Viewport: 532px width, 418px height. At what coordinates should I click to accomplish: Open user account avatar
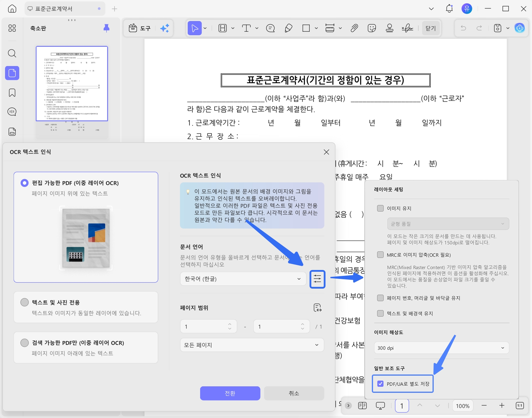tap(467, 9)
